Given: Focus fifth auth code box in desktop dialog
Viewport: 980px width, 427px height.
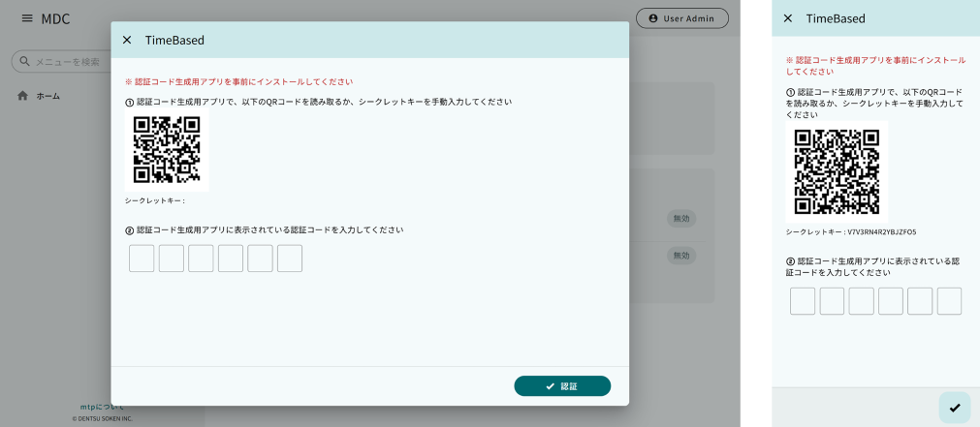Looking at the screenshot, I should (260, 259).
